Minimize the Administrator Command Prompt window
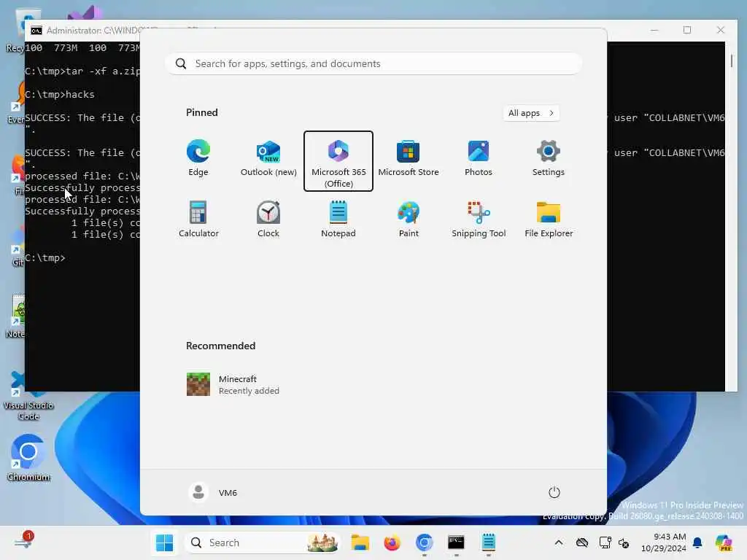The height and width of the screenshot is (560, 747). pos(654,30)
